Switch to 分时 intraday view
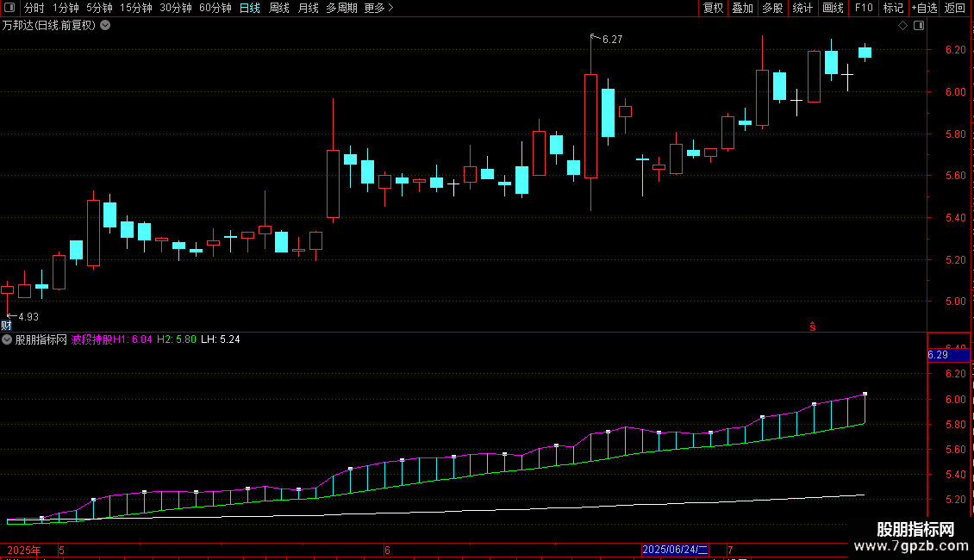Viewport: 974px width, 560px height. 34,8
